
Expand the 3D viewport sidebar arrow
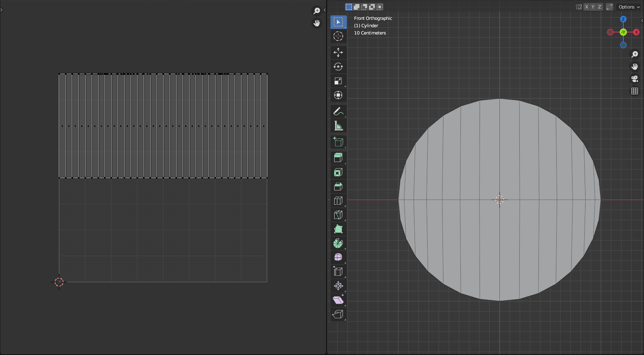click(x=642, y=20)
